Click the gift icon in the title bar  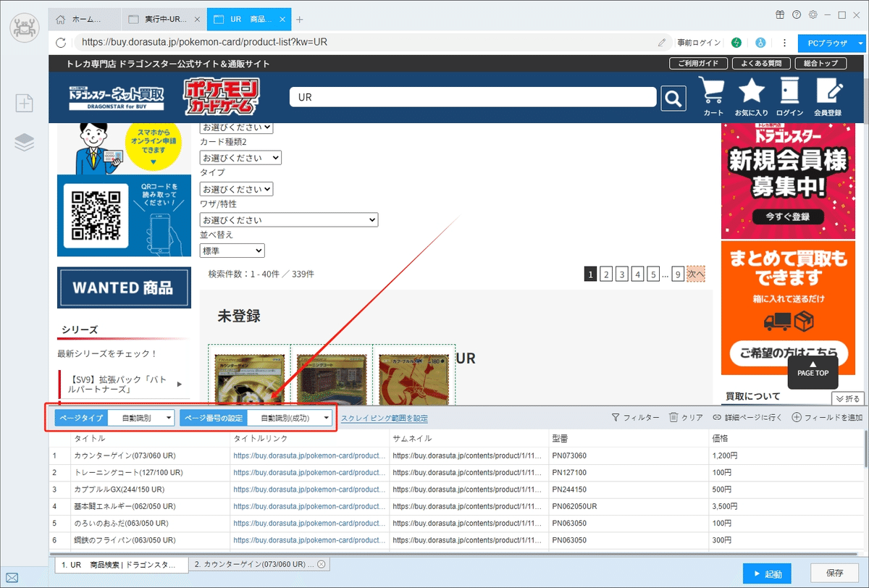(780, 14)
